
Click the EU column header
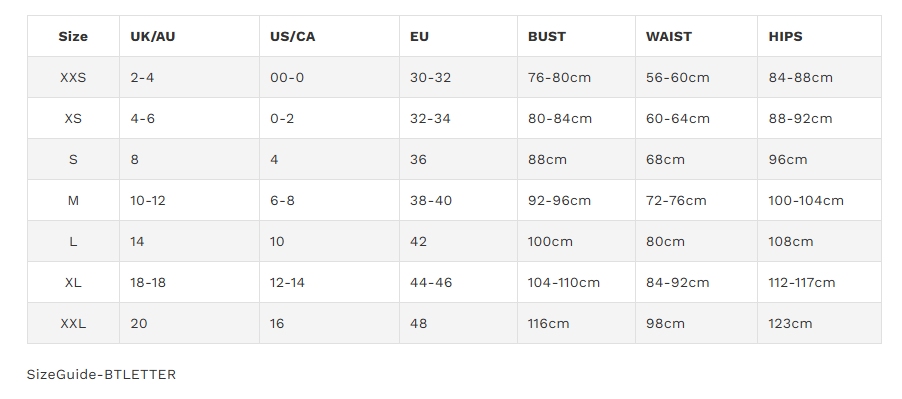(419, 36)
